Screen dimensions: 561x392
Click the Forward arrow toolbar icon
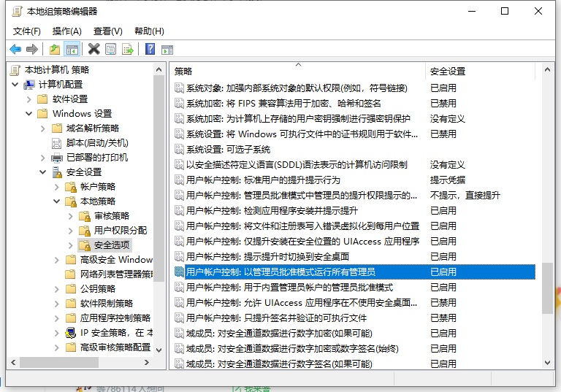(x=32, y=49)
